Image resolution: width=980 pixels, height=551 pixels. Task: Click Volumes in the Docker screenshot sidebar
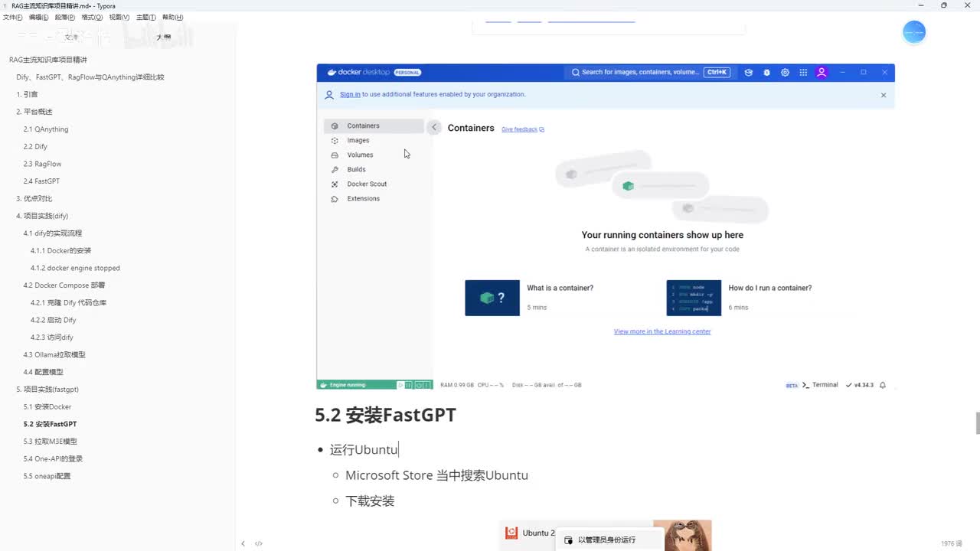(360, 155)
